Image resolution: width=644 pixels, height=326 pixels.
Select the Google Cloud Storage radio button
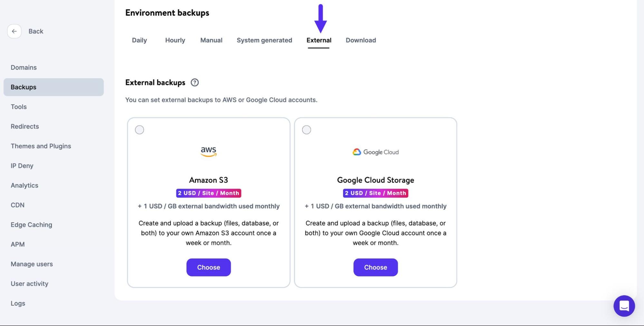[x=306, y=130]
